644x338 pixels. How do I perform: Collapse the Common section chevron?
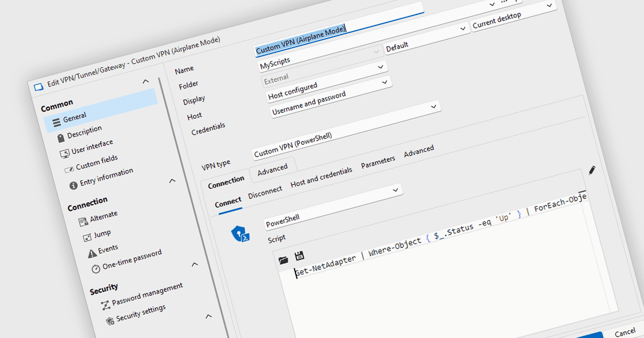click(x=145, y=82)
